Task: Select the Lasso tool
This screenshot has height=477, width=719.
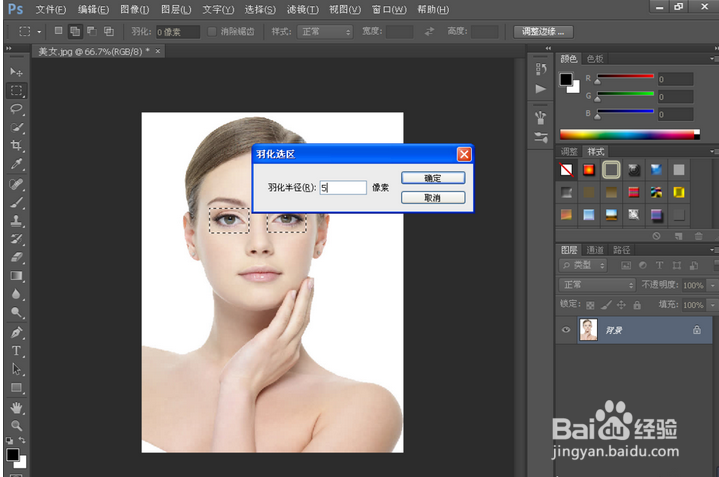Action: pyautogui.click(x=16, y=109)
